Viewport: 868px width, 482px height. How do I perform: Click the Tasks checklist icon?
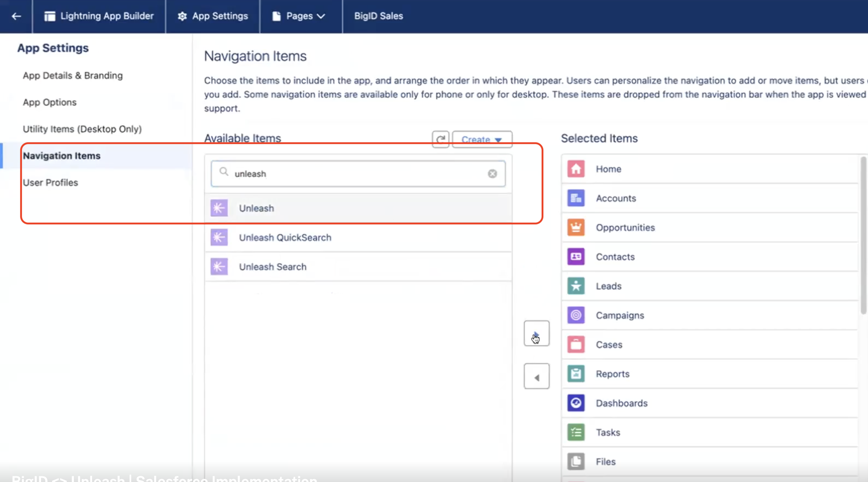576,432
